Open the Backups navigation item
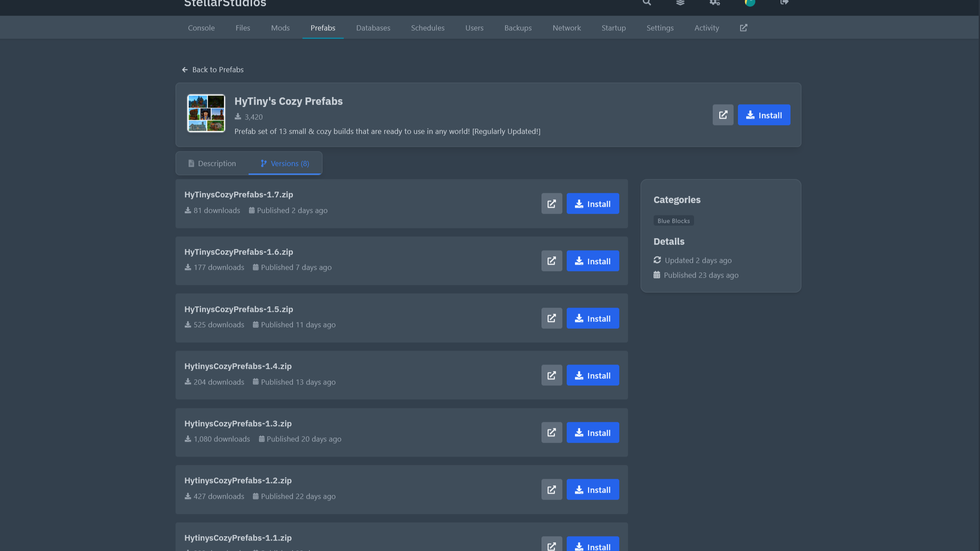 coord(518,28)
